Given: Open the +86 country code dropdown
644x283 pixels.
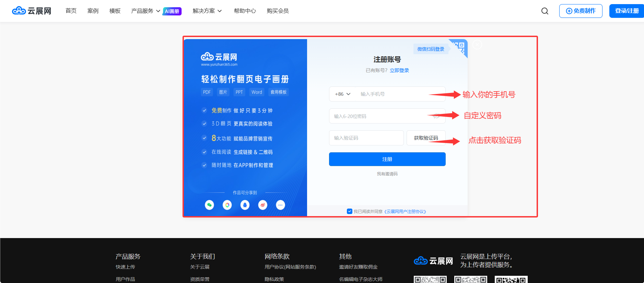Looking at the screenshot, I should 342,94.
